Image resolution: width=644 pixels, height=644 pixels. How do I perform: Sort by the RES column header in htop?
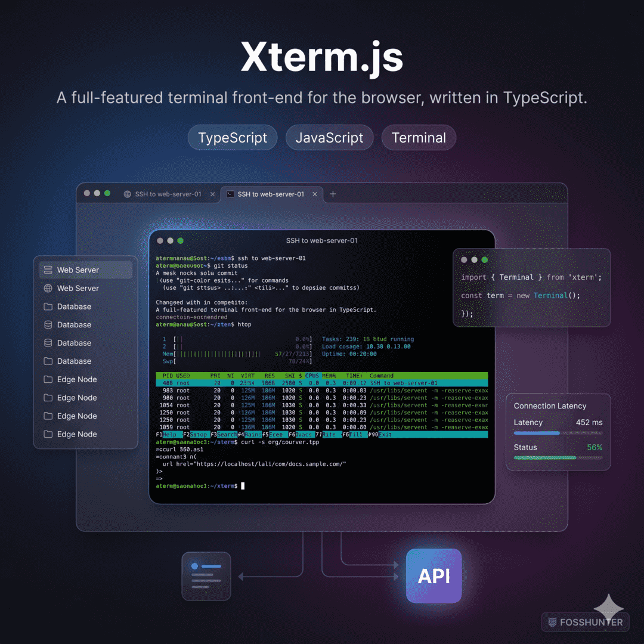(270, 376)
